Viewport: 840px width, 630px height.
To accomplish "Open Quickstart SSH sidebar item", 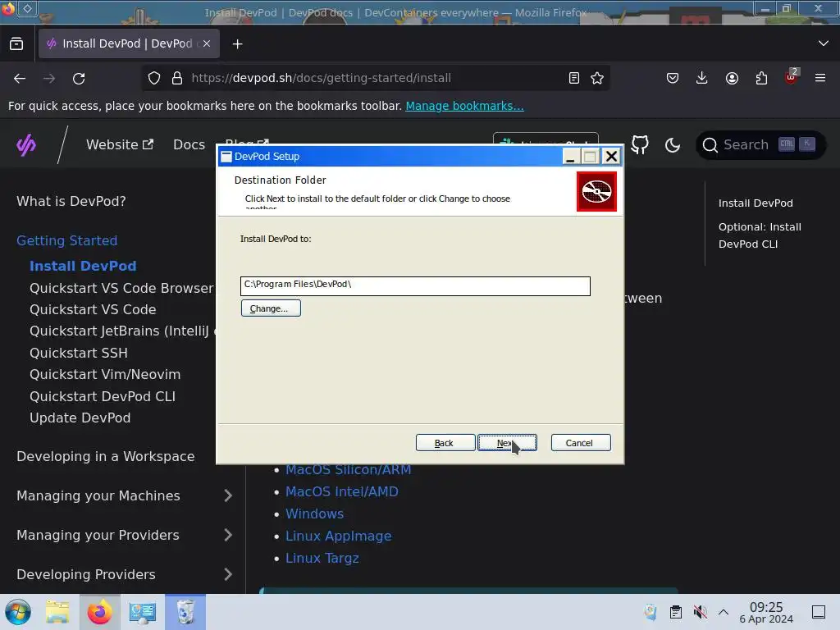I will point(79,353).
